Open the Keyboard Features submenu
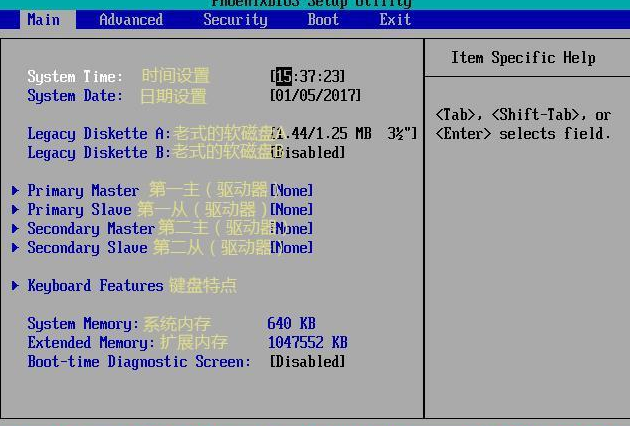 95,286
